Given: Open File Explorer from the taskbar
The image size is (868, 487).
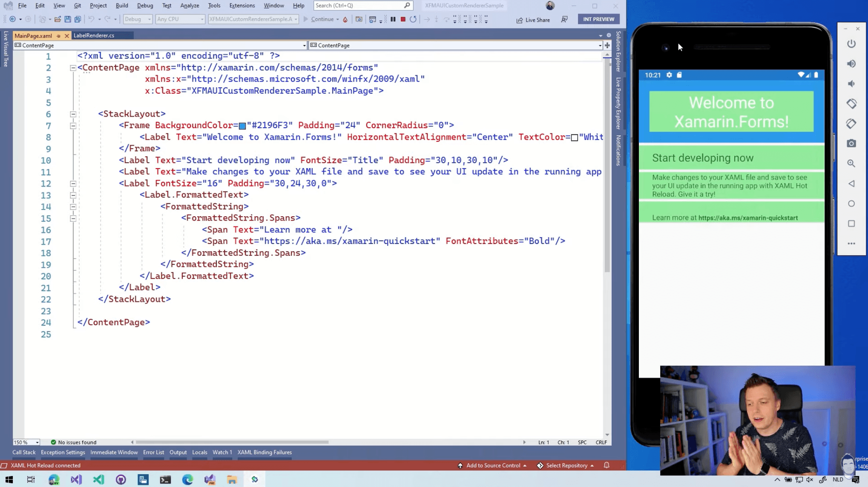Looking at the screenshot, I should coord(232,479).
